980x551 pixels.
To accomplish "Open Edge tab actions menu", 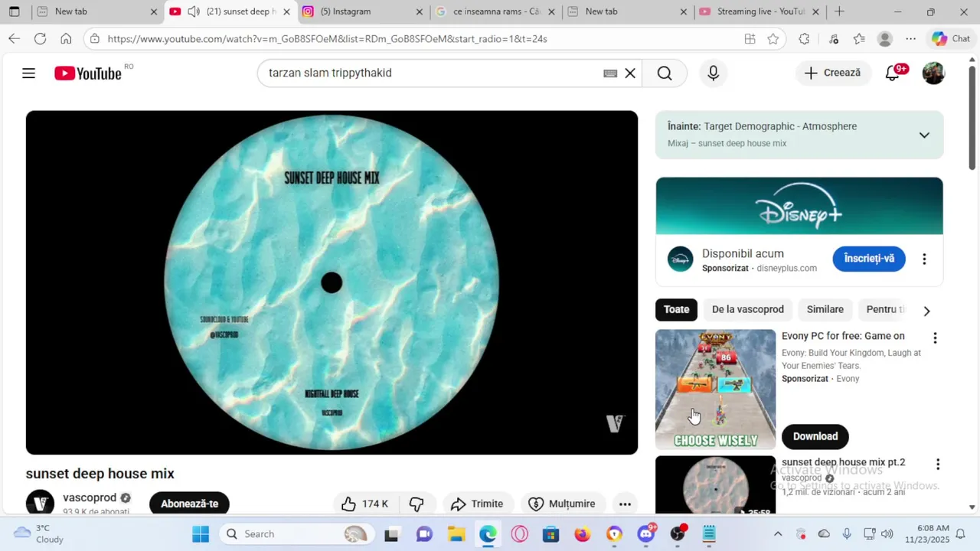I will click(15, 11).
